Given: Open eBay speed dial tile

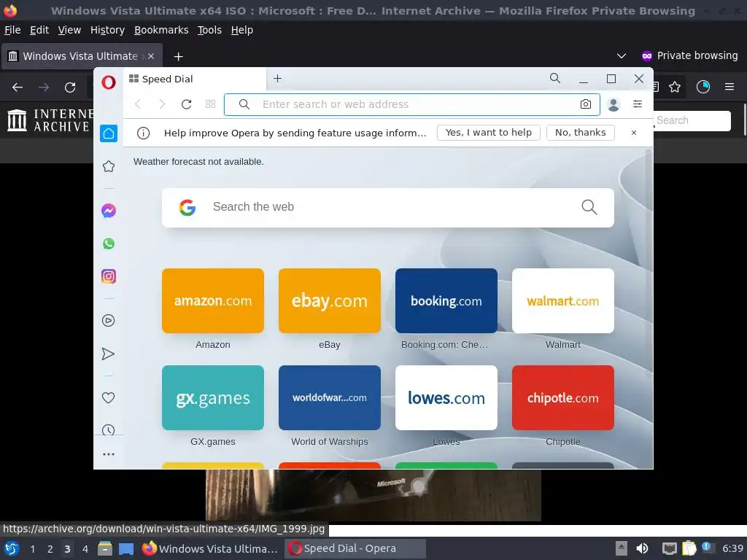Looking at the screenshot, I should coord(330,300).
